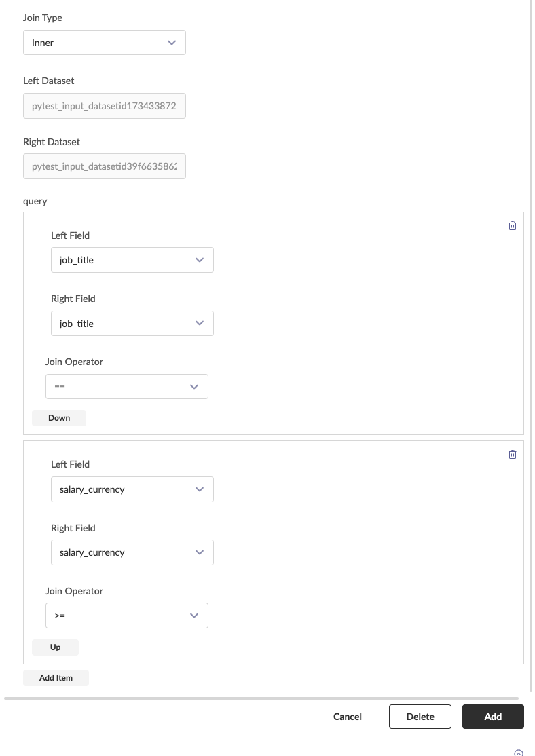The height and width of the screenshot is (756, 535).
Task: Click the vertical scrollbar on the right edge
Action: (532, 339)
